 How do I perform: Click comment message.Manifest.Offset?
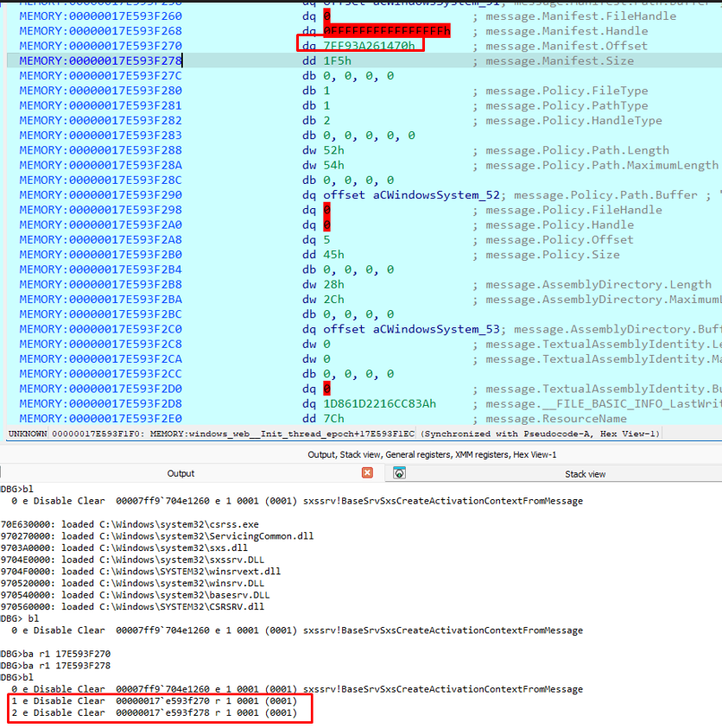click(567, 46)
